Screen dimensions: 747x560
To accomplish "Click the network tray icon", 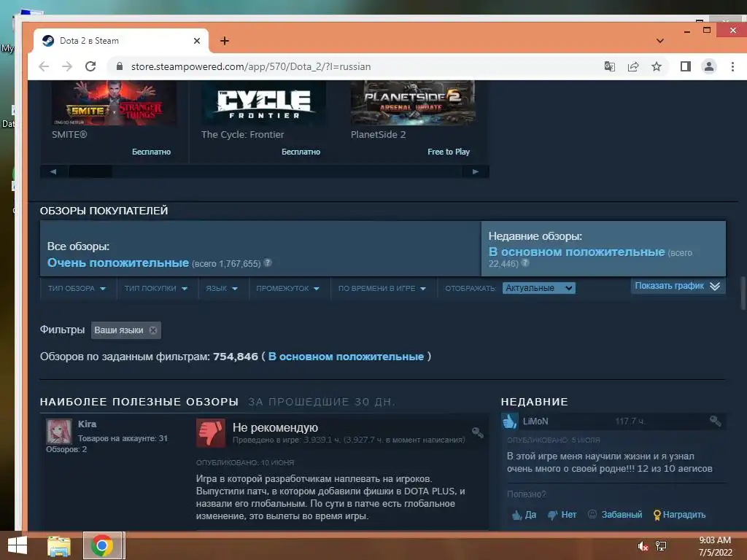I will (x=661, y=546).
